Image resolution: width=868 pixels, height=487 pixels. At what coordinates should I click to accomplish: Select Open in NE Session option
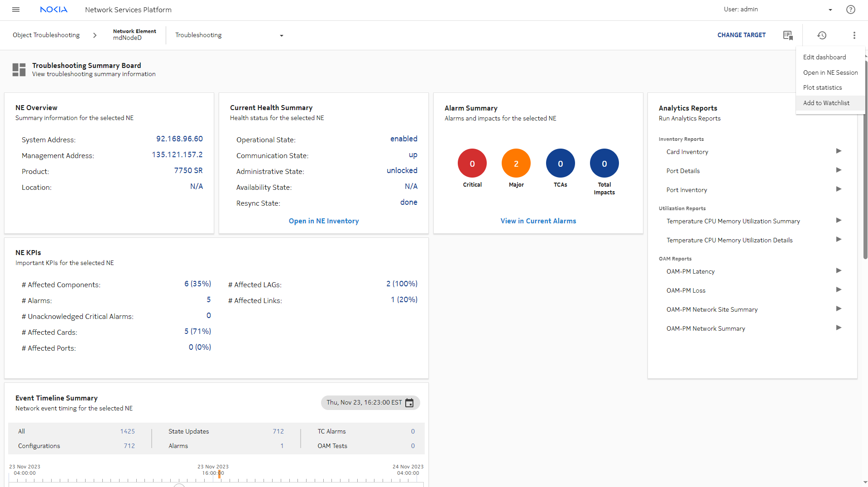tap(830, 72)
